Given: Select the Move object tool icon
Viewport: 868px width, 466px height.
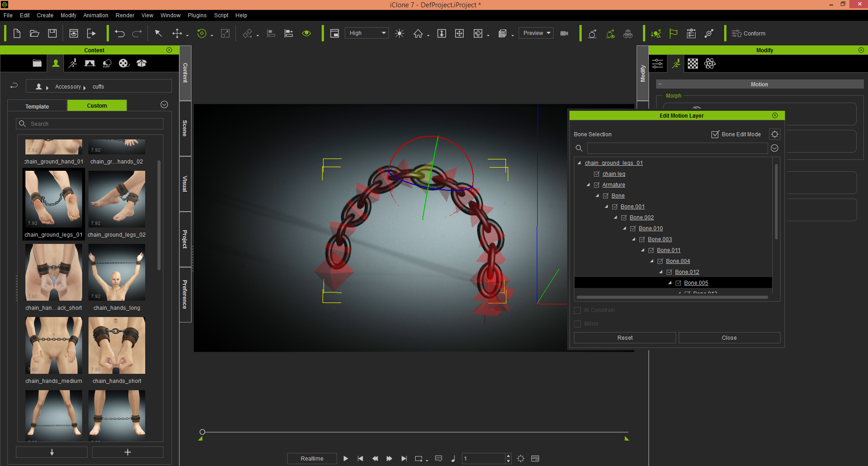Looking at the screenshot, I should [x=177, y=33].
